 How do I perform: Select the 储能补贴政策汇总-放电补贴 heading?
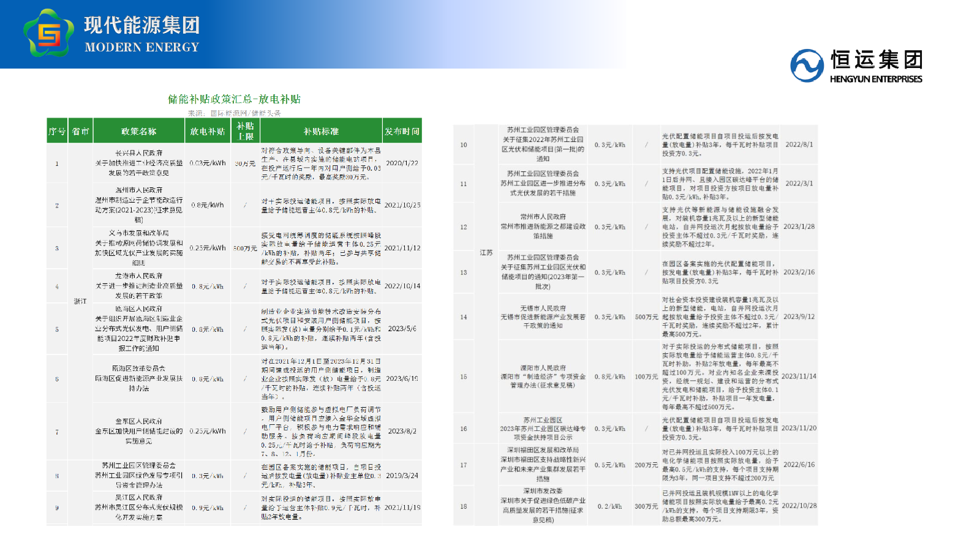point(234,99)
